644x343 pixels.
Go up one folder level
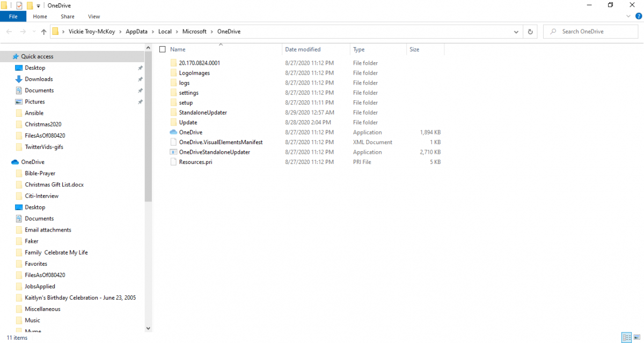(x=43, y=32)
